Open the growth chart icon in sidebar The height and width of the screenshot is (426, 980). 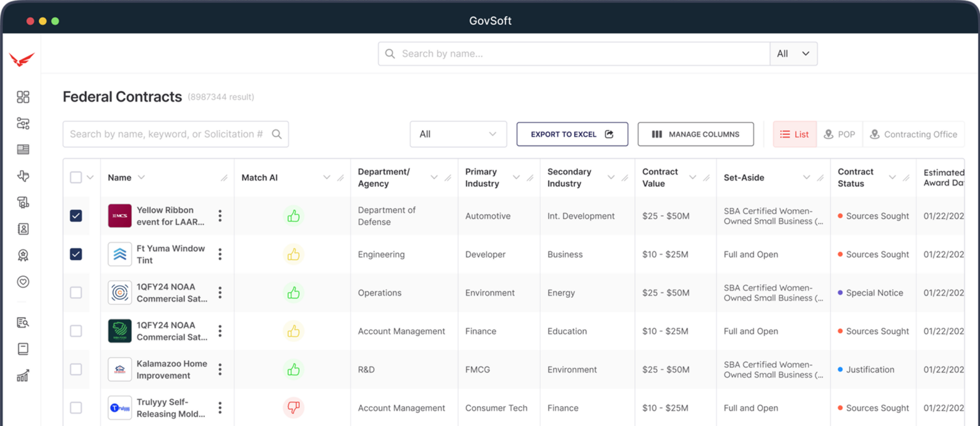pyautogui.click(x=23, y=376)
